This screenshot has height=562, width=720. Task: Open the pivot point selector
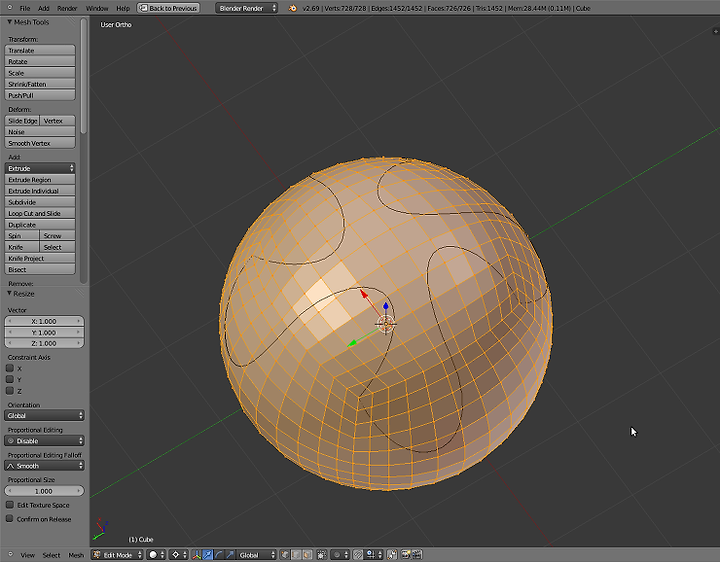[x=179, y=555]
